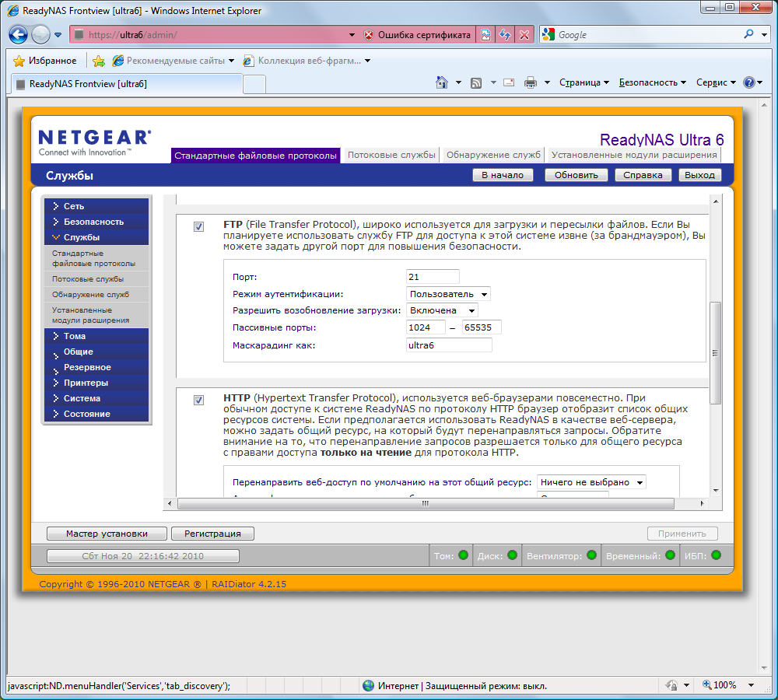
Task: Click the Временный green status indicator
Action: [671, 555]
